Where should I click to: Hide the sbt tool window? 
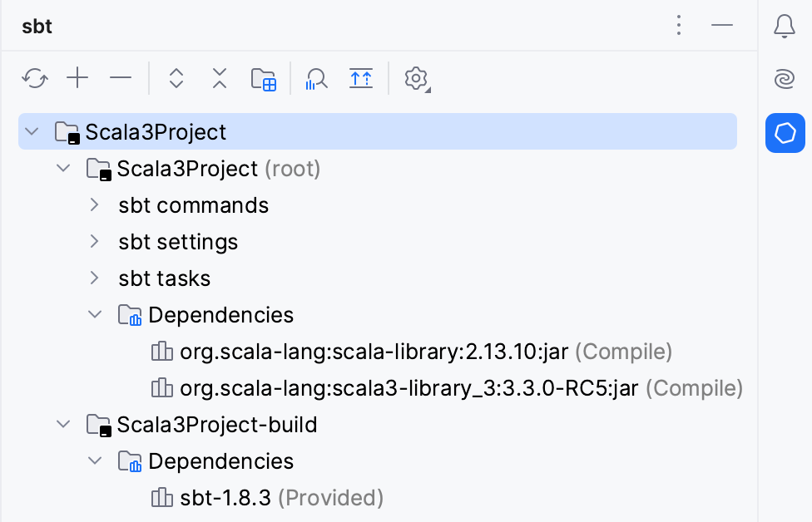pyautogui.click(x=722, y=27)
